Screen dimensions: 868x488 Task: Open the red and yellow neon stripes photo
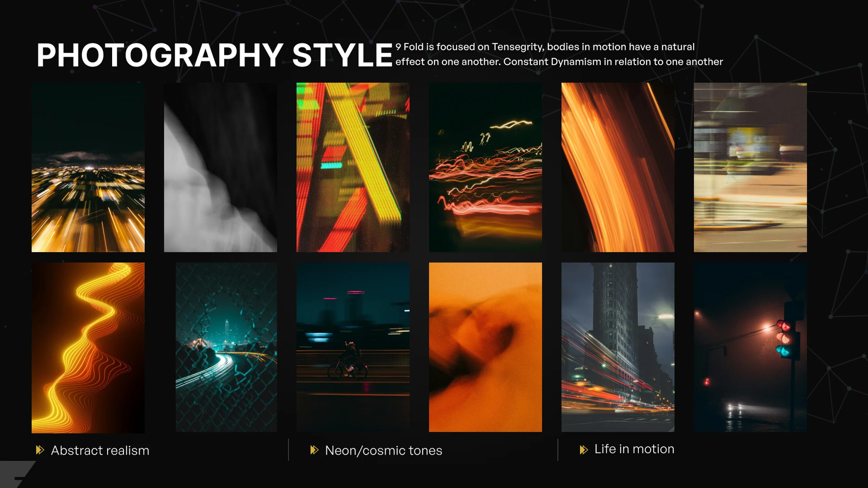[353, 167]
